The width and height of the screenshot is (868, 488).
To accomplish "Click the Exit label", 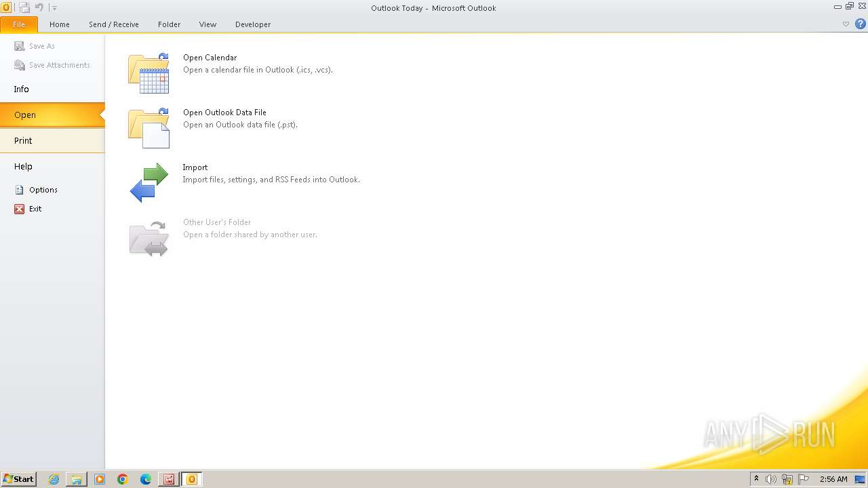I will coord(35,209).
